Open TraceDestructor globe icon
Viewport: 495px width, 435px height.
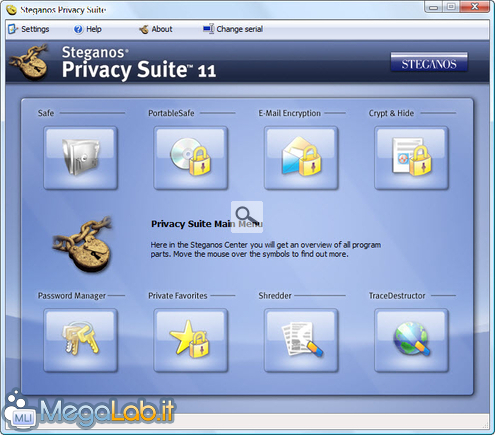(x=411, y=340)
